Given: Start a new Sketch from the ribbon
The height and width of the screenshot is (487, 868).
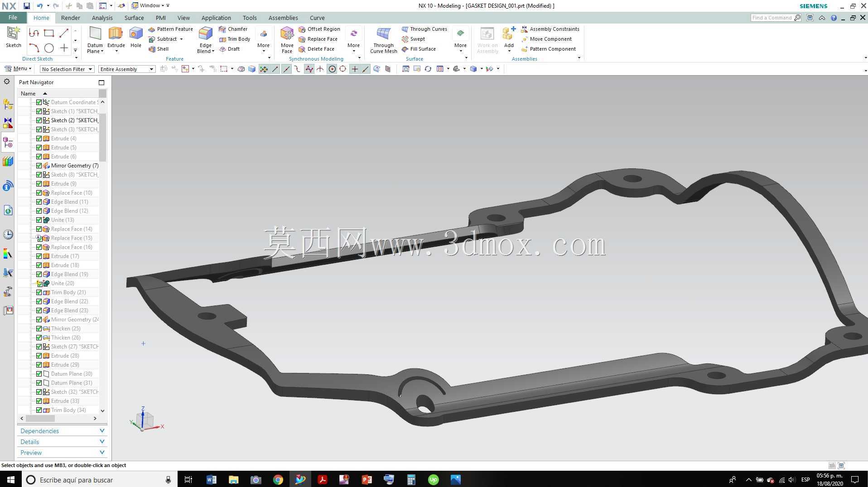Looking at the screenshot, I should pos(13,37).
